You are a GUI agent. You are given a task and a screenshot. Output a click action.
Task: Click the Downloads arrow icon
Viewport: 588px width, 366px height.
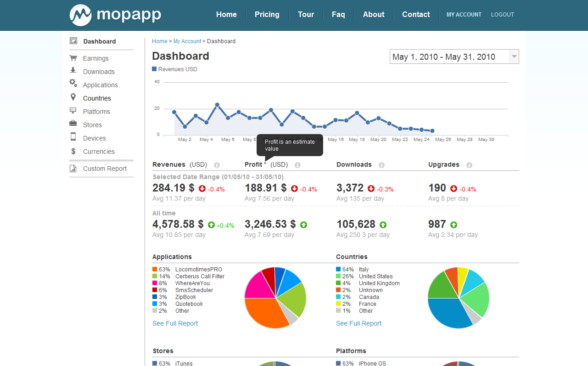[x=73, y=70]
